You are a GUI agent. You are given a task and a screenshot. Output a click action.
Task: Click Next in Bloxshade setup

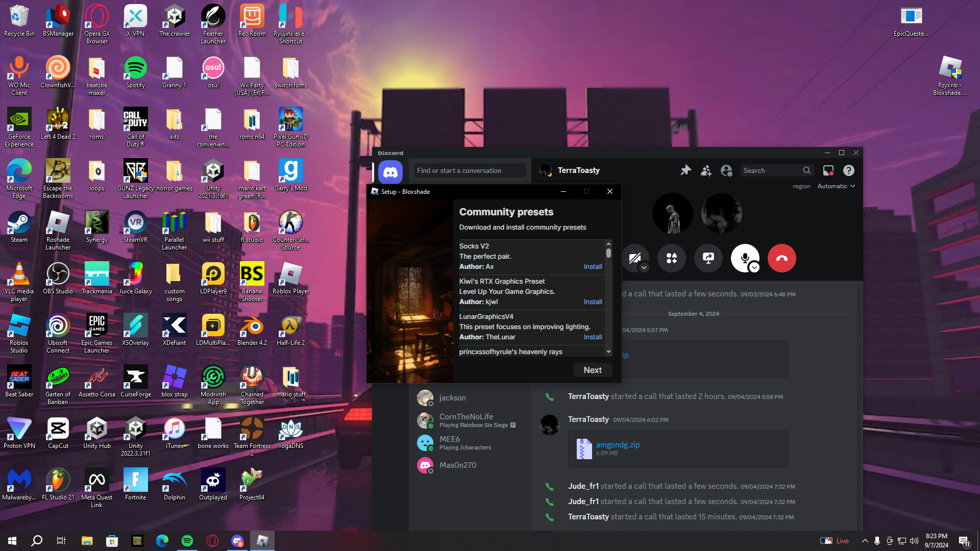click(x=592, y=370)
